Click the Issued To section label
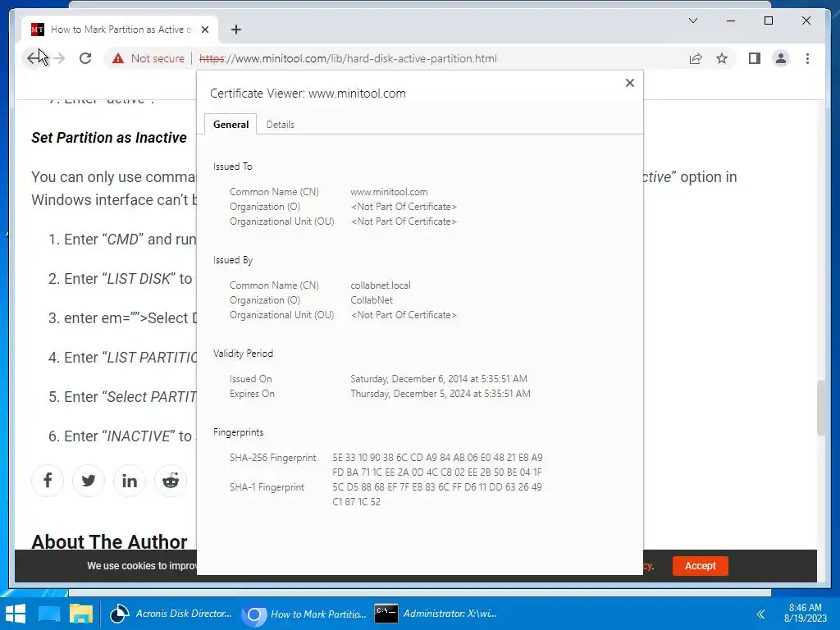This screenshot has width=840, height=630. click(x=232, y=166)
